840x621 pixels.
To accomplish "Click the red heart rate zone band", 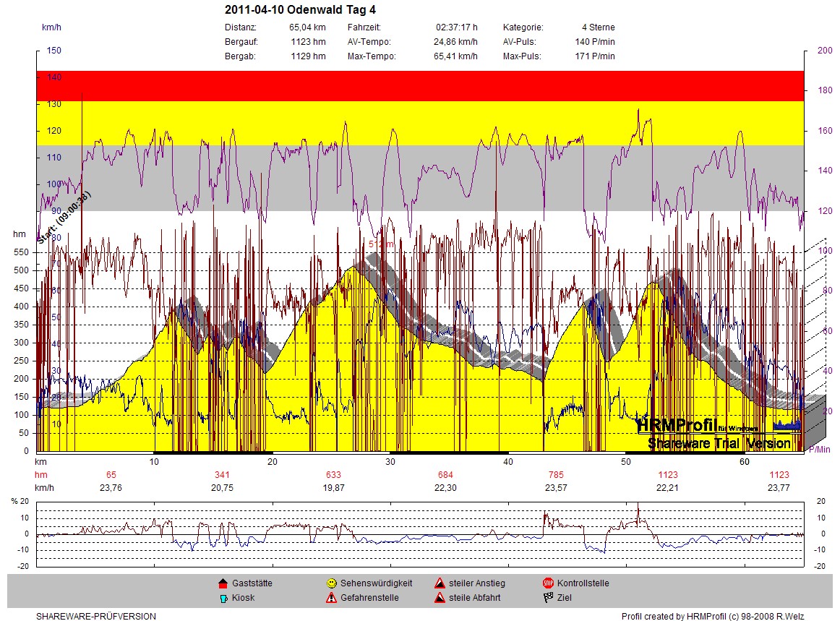I will [x=419, y=85].
